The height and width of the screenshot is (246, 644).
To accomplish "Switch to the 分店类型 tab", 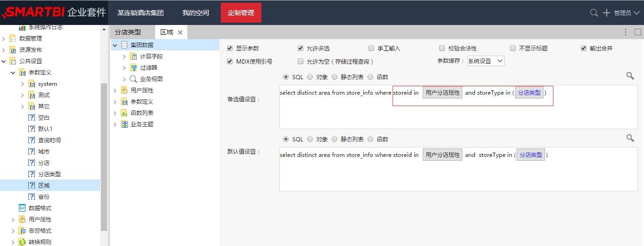I will (128, 32).
